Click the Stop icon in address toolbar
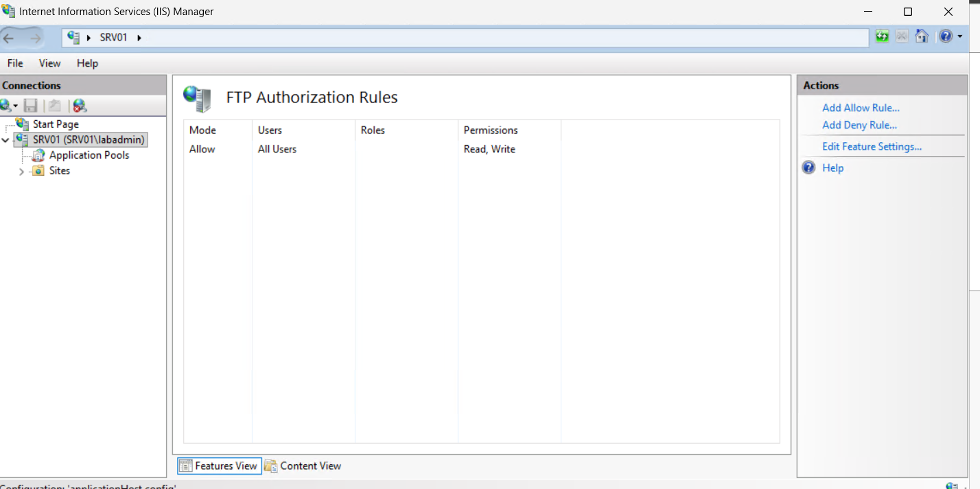The height and width of the screenshot is (489, 980). [x=902, y=36]
